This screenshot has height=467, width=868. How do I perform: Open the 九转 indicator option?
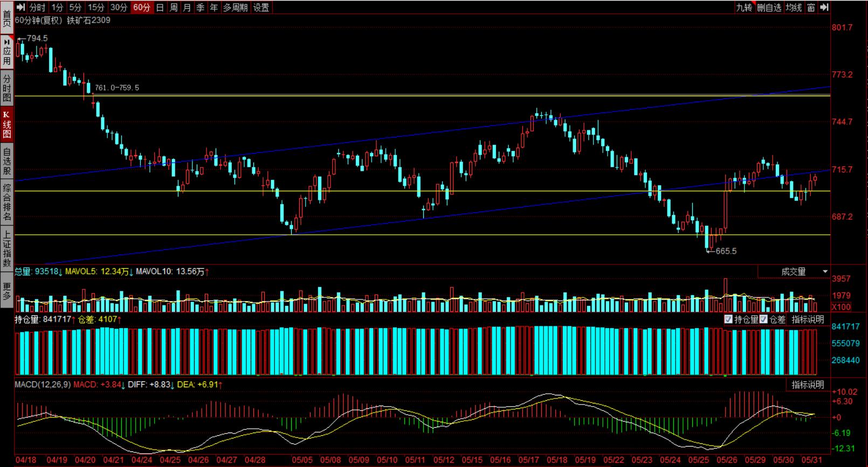pyautogui.click(x=744, y=8)
